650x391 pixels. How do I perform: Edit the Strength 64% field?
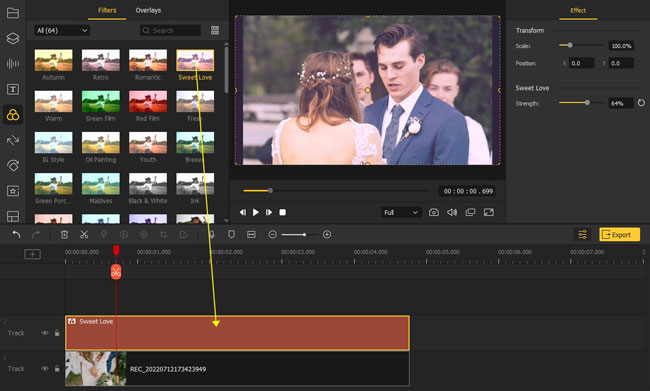click(x=621, y=103)
